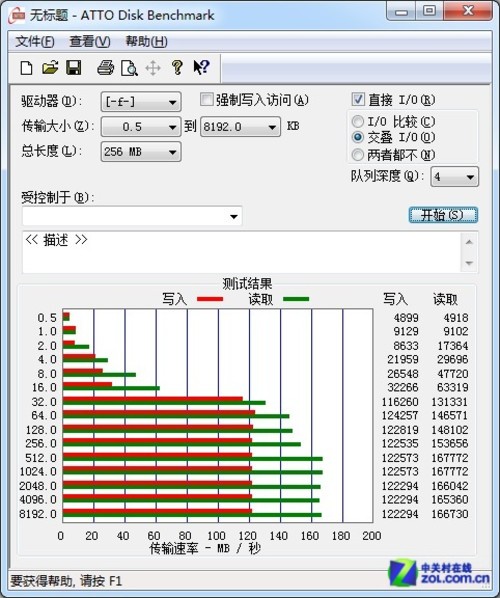The image size is (500, 598).
Task: Click the write value 4899
Action: 406,318
